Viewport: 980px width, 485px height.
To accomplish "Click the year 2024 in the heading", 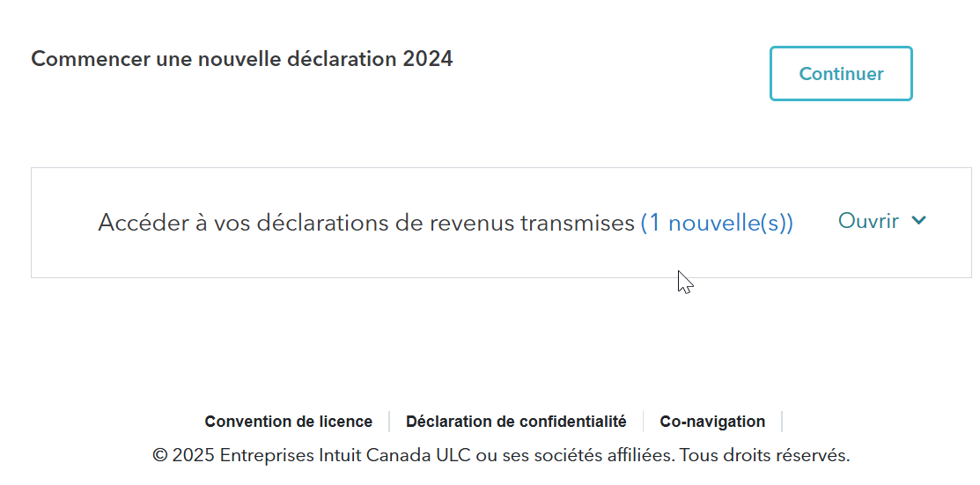I will tap(428, 59).
